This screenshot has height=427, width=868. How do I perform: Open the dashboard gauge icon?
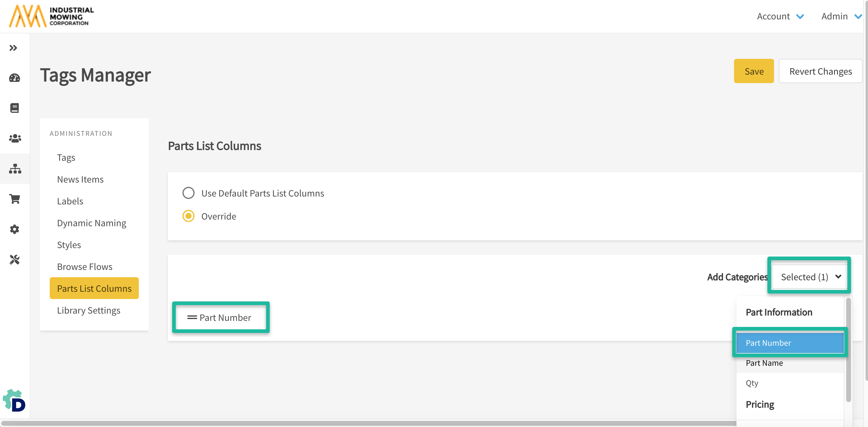(x=15, y=78)
